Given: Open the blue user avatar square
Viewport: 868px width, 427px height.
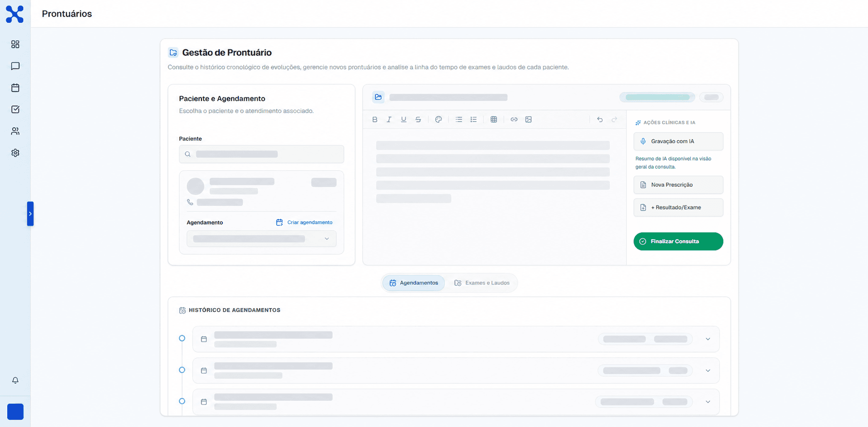Looking at the screenshot, I should coord(16,411).
